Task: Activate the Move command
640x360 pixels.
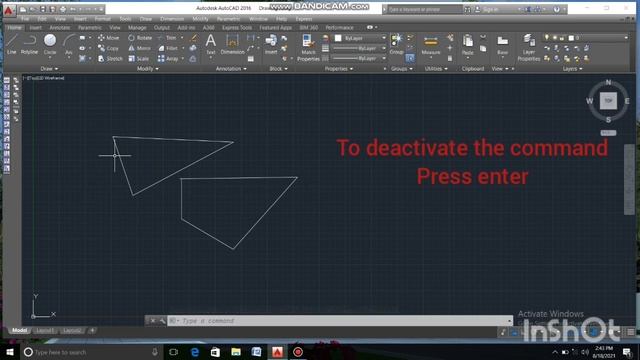Action: [x=109, y=38]
